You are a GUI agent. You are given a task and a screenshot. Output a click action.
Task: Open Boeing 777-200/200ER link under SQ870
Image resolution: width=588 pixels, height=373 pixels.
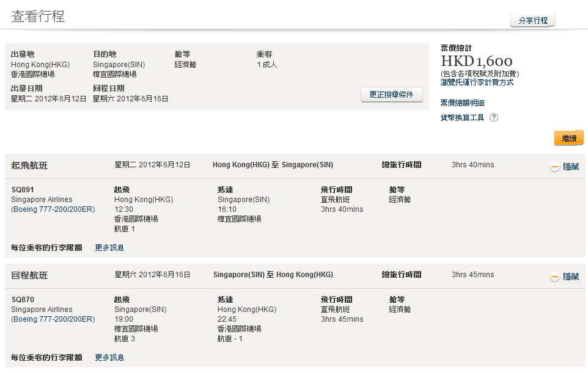pyautogui.click(x=53, y=319)
